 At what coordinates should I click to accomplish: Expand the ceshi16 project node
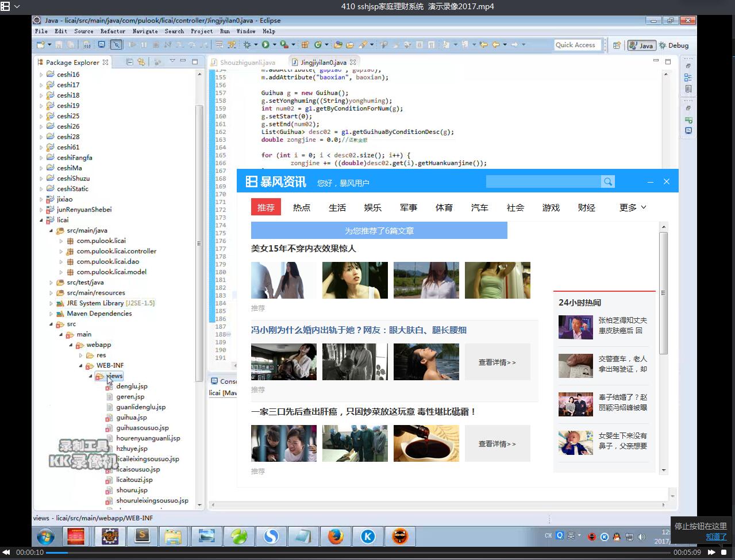[41, 75]
